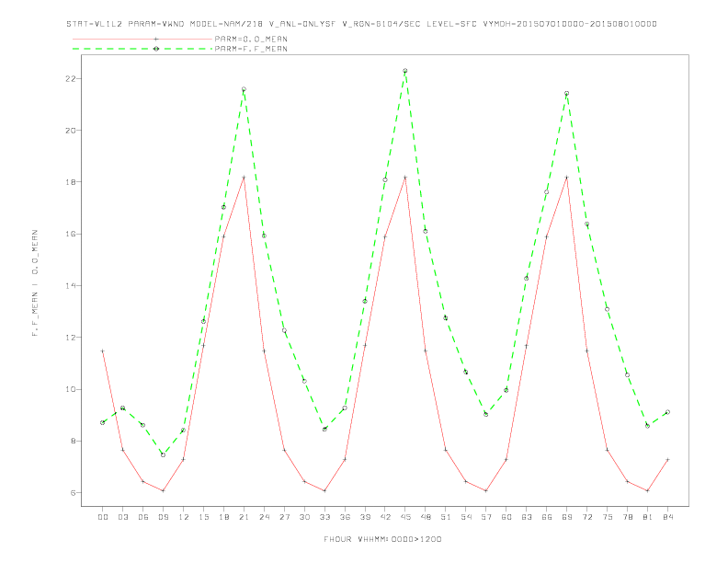Click the green F.F_MEAN peak marker at hour 21
Image resolution: width=728 pixels, height=563 pixels.
tap(244, 89)
